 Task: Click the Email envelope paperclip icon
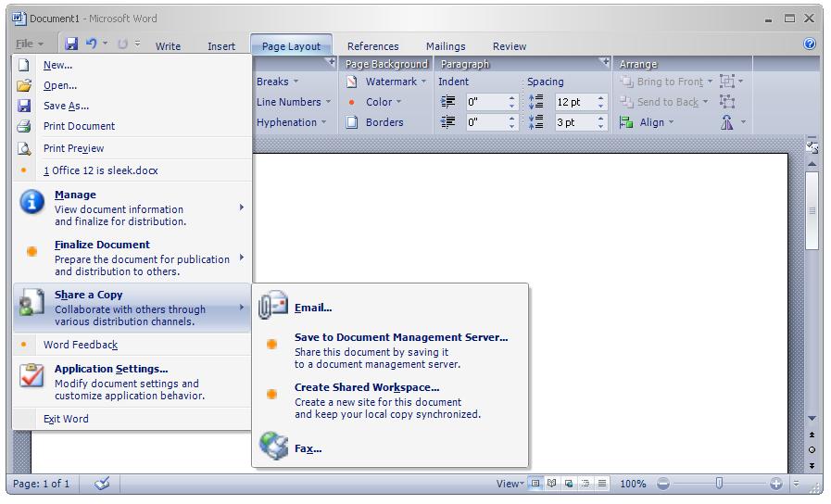[x=273, y=305]
